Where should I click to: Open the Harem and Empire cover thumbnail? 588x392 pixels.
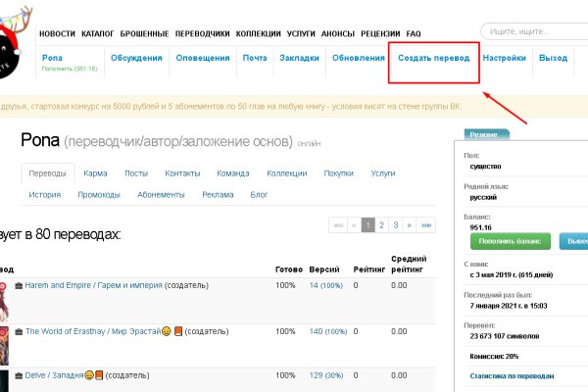5,299
